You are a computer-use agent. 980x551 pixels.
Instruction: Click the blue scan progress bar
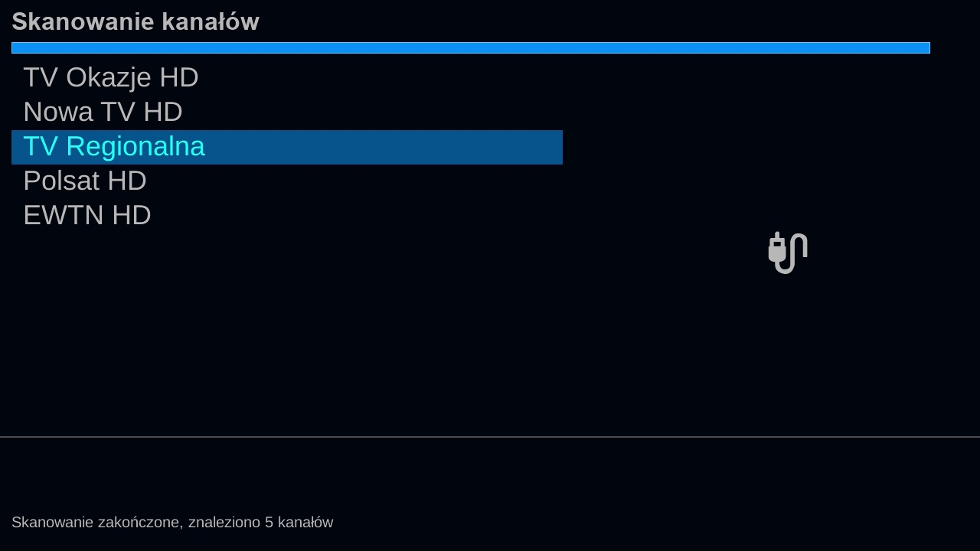470,47
